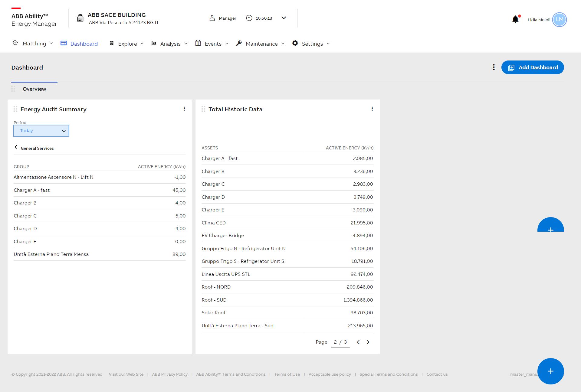Viewport: 581px width, 392px height.
Task: Grab the Overview tab drag handle
Action: [13, 89]
